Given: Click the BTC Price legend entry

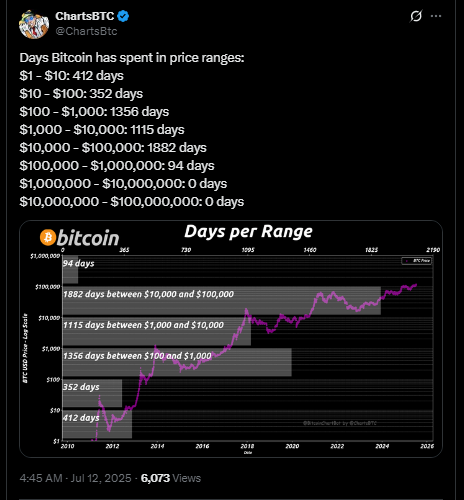Looking at the screenshot, I should [417, 261].
